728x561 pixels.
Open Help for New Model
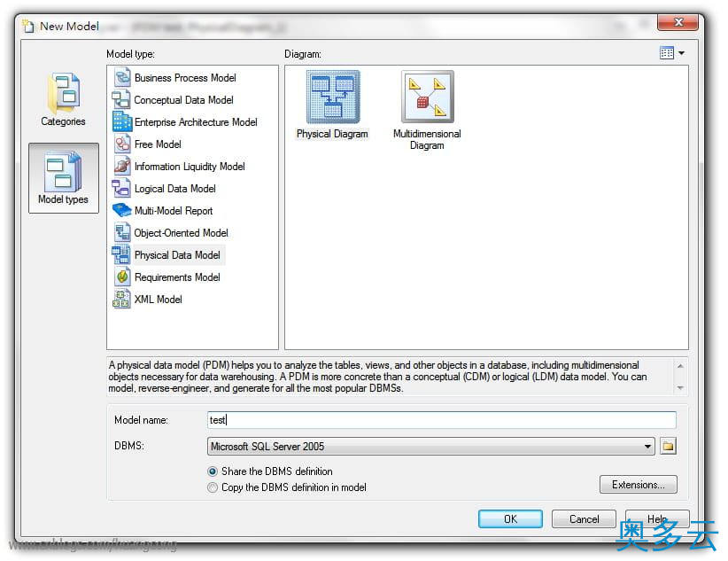pyautogui.click(x=657, y=519)
